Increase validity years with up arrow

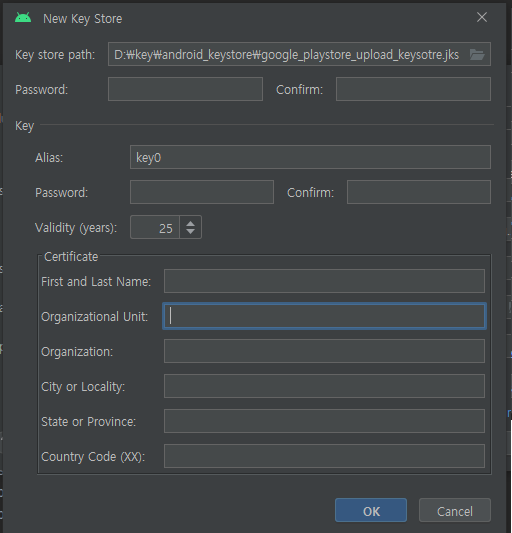click(190, 224)
